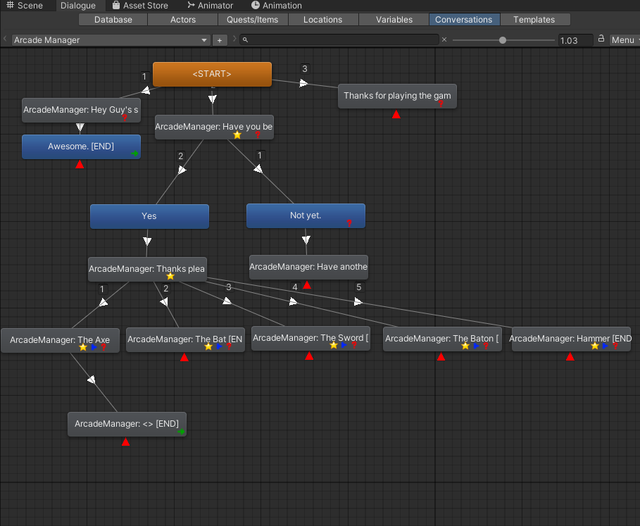The width and height of the screenshot is (640, 526).
Task: Click red question mark on 'Not yet.' node
Action: (x=349, y=223)
